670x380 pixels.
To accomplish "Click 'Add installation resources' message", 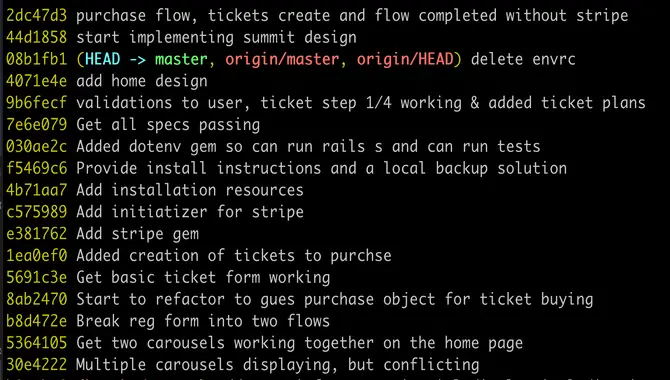I will coord(190,190).
